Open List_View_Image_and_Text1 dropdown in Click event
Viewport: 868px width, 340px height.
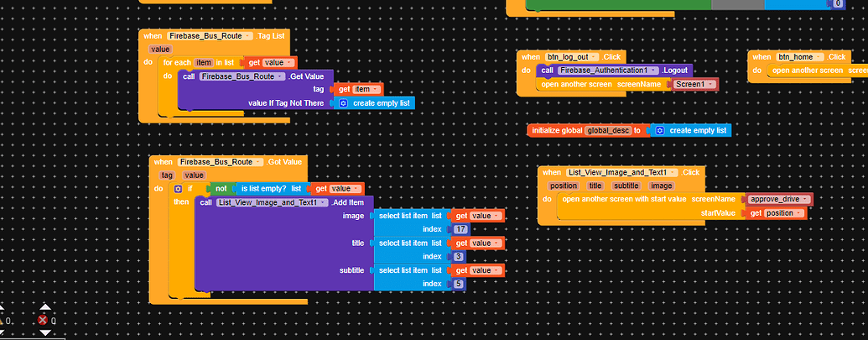coord(622,173)
